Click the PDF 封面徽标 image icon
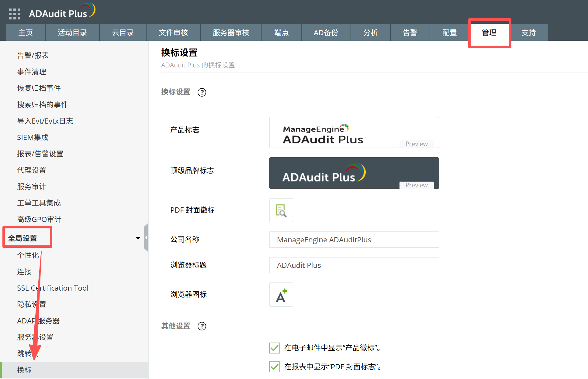Screen dimensions: 588x379 pos(281,210)
